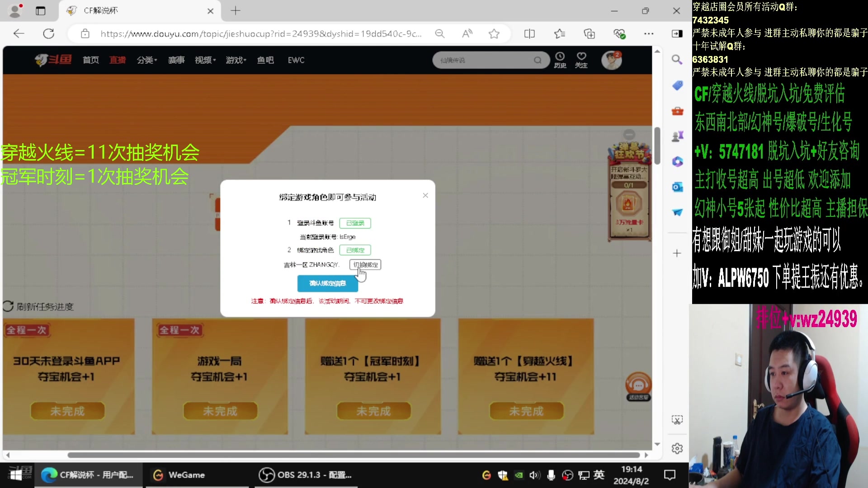868x488 pixels.
Task: Select 直播 in the Douyu navigation menu
Action: (117, 60)
